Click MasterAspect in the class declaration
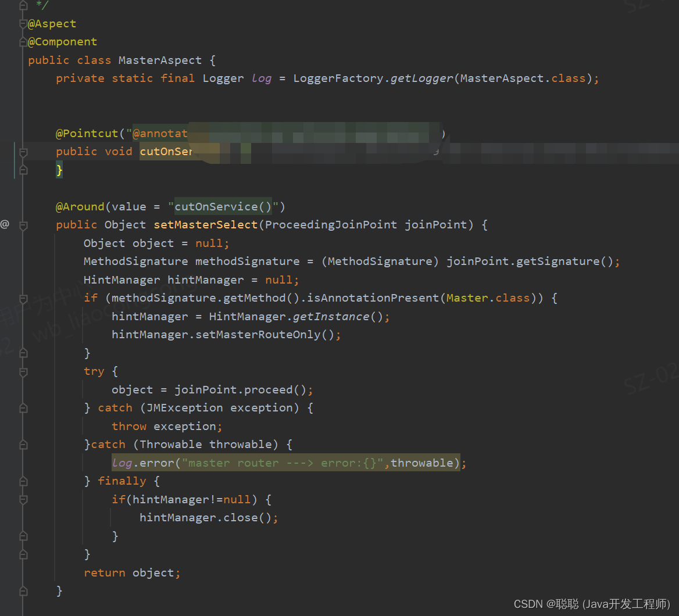Viewport: 679px width, 616px height. 160,60
